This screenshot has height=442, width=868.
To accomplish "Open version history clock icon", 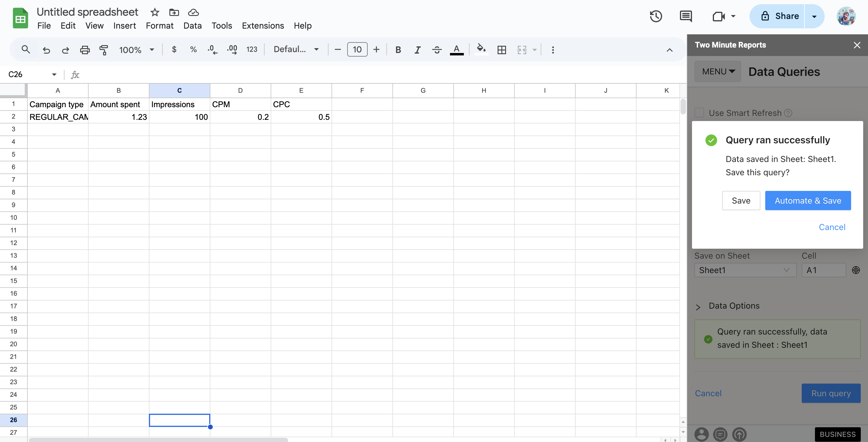I will [656, 16].
